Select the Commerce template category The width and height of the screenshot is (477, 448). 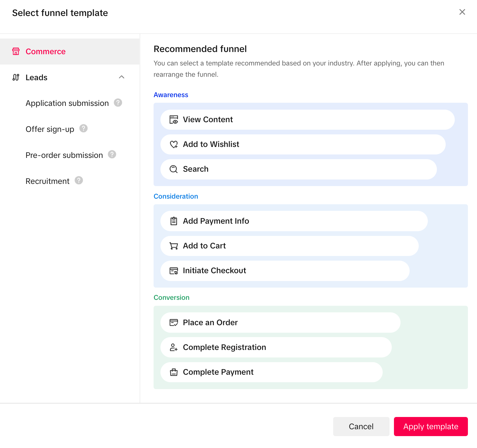(70, 52)
